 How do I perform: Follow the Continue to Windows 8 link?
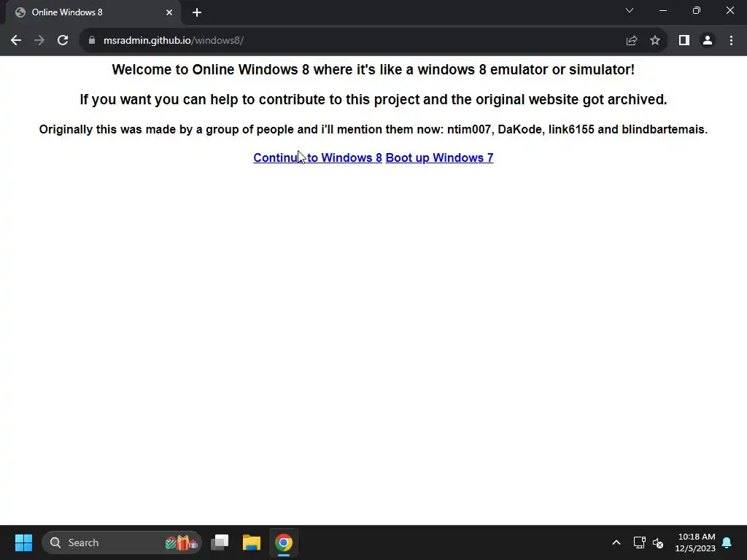318,157
